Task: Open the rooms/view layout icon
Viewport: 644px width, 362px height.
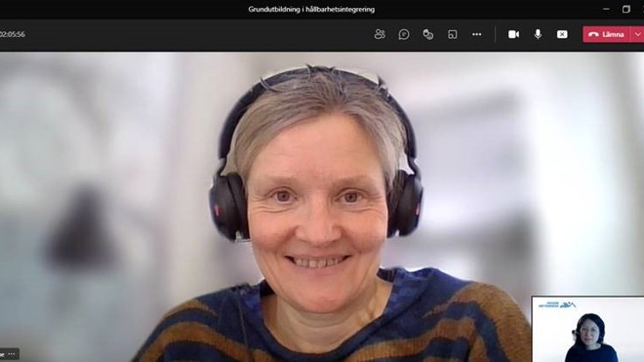Action: pyautogui.click(x=452, y=34)
